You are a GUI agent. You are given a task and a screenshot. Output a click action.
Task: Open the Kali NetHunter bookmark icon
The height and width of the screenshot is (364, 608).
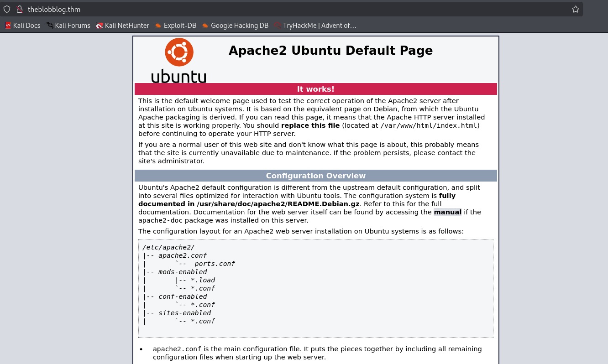(x=100, y=26)
